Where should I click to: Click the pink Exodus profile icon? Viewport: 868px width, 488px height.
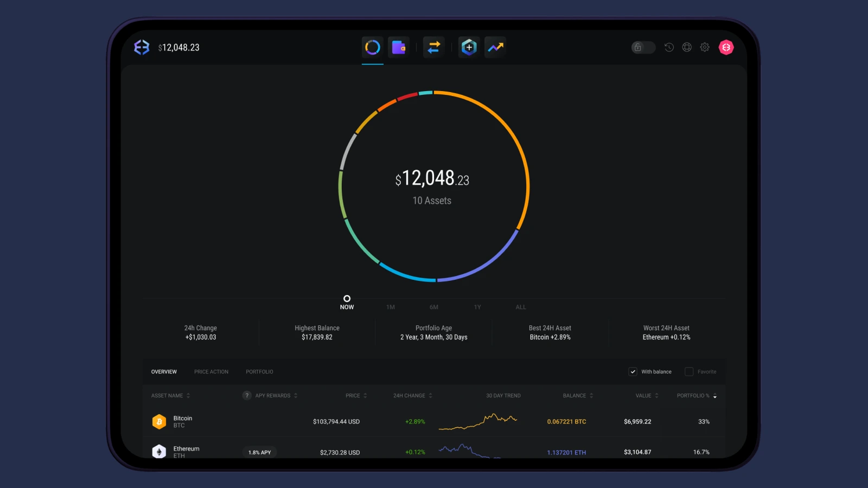(x=726, y=48)
